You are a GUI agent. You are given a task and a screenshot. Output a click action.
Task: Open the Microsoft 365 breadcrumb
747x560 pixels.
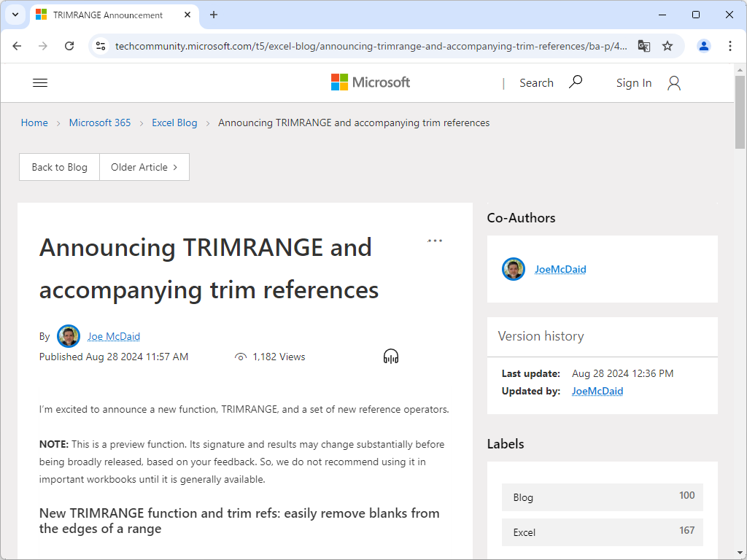tap(99, 122)
